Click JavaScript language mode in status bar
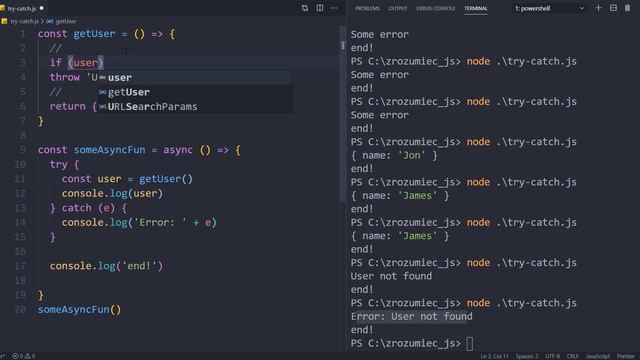Screen dimensions: 640x360 pos(598,356)
